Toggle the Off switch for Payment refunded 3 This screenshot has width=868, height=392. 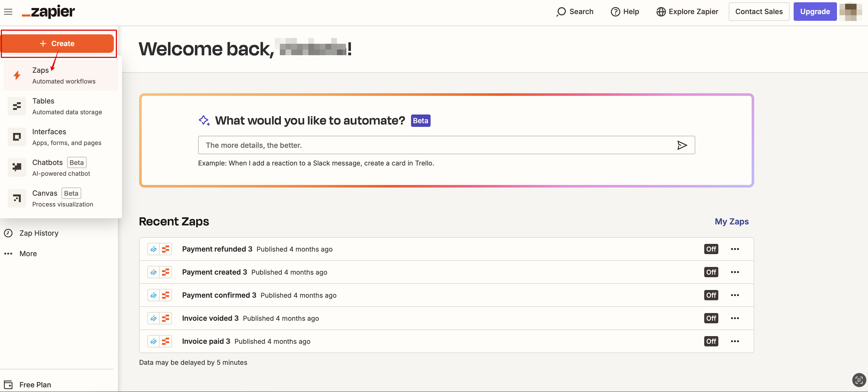coord(711,249)
